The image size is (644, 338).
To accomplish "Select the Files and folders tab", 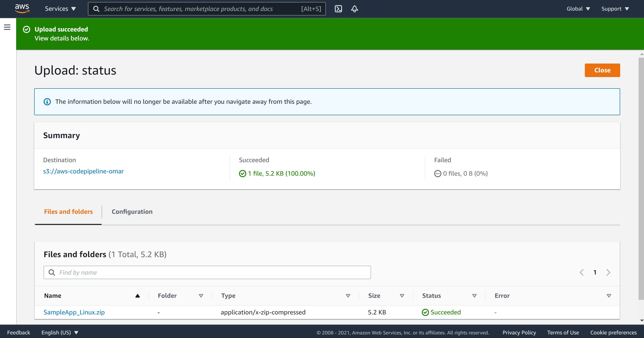I will [x=68, y=211].
